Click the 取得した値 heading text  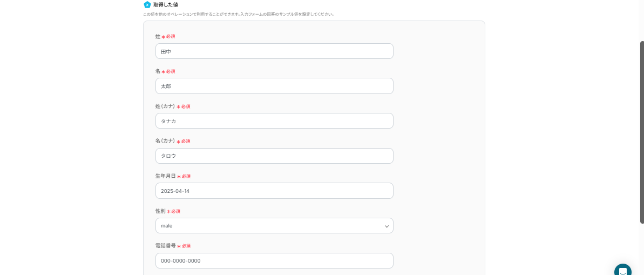pos(166,4)
